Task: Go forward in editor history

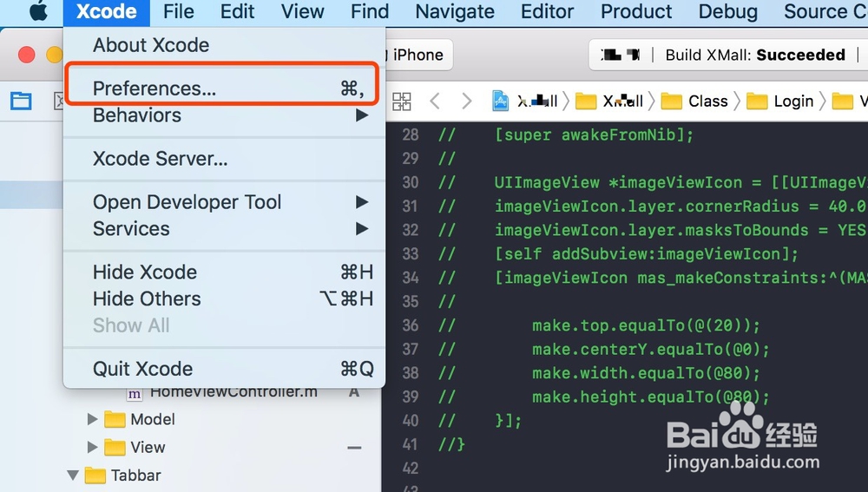Action: [x=467, y=102]
